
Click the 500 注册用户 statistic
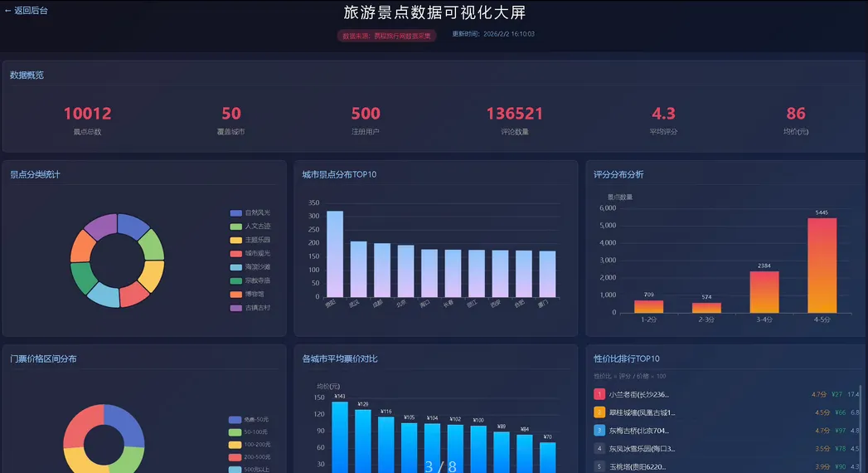366,120
